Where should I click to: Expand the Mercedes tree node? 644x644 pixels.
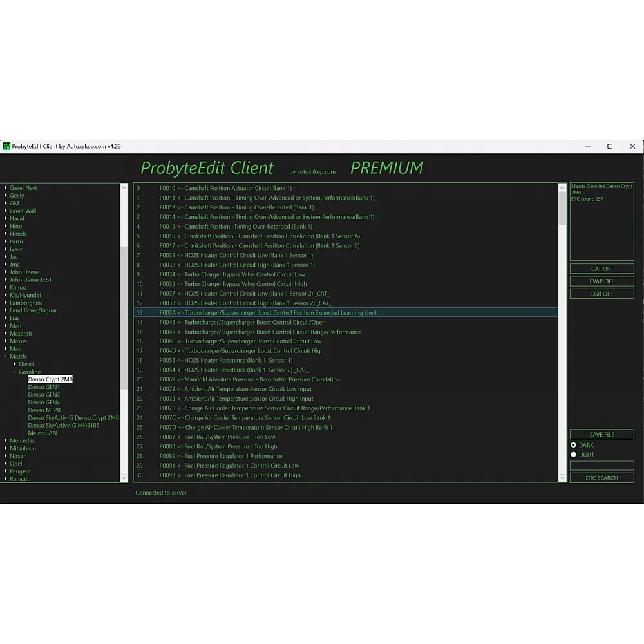6,441
